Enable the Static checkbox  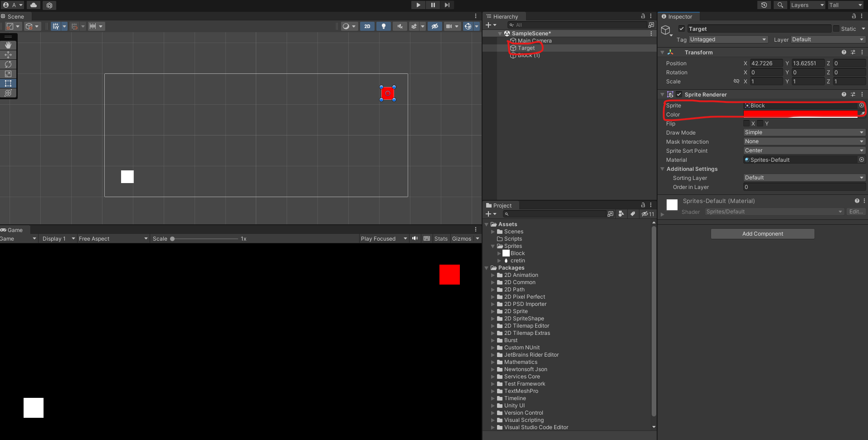[x=836, y=29]
